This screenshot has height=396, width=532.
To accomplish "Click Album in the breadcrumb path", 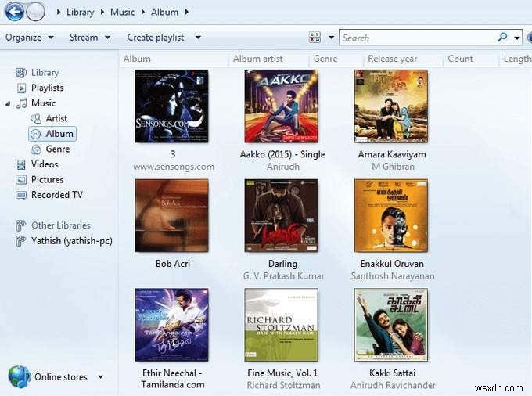I will pos(164,13).
